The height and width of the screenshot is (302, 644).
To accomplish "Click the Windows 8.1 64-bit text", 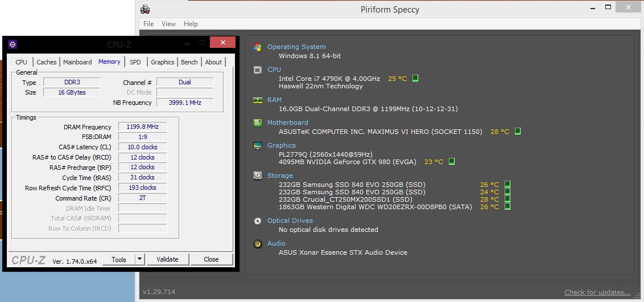I will tap(309, 55).
